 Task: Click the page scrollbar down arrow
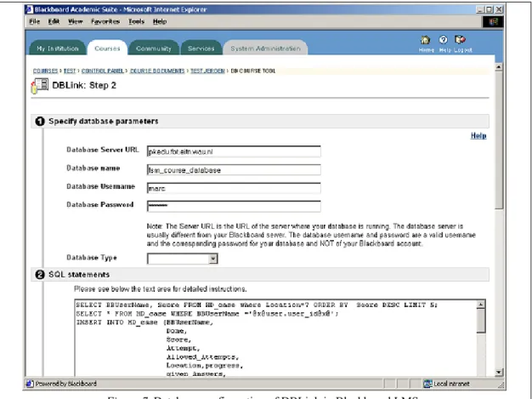coord(499,373)
